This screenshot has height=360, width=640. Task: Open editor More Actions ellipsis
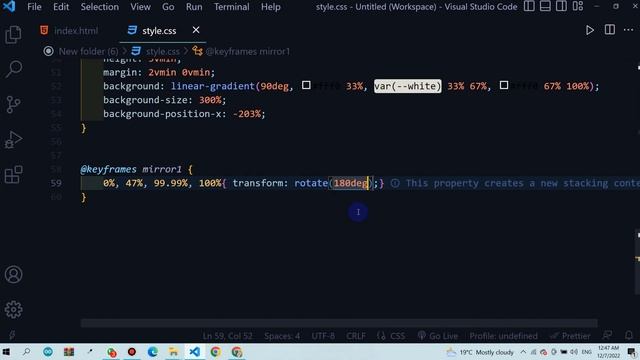click(x=628, y=30)
